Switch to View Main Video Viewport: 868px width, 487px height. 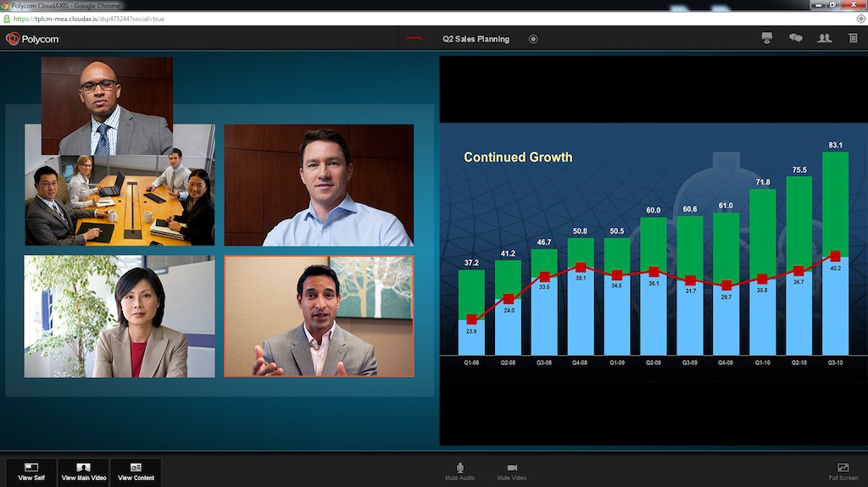[84, 472]
